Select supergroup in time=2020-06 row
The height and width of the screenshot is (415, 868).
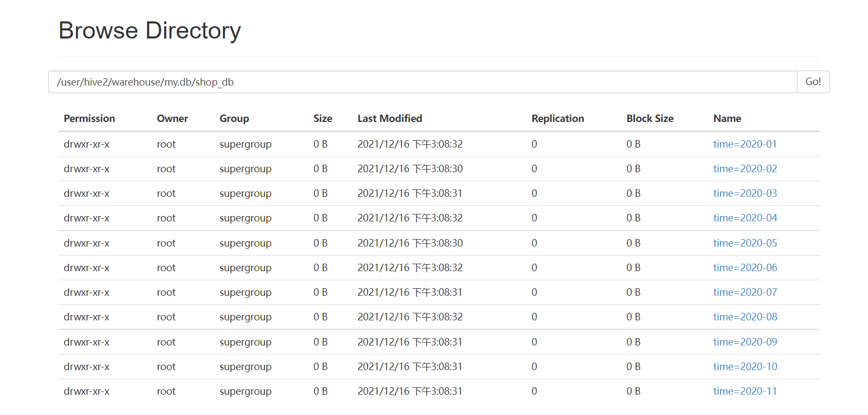pyautogui.click(x=245, y=268)
